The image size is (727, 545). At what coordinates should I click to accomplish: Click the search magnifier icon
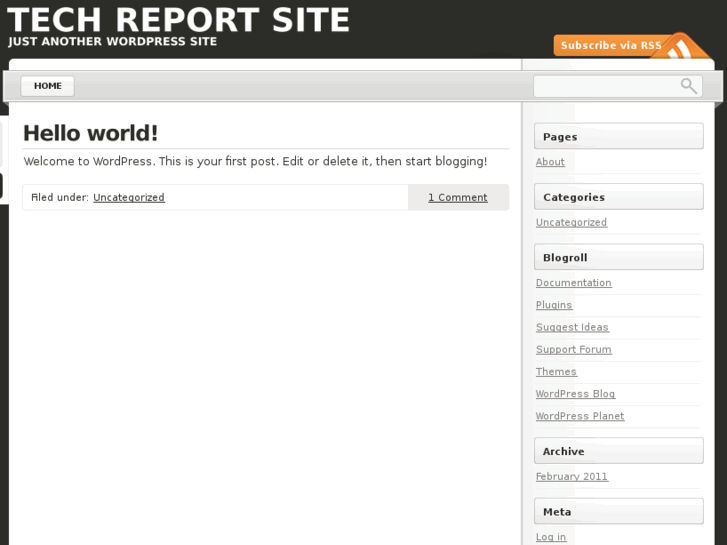tap(689, 86)
